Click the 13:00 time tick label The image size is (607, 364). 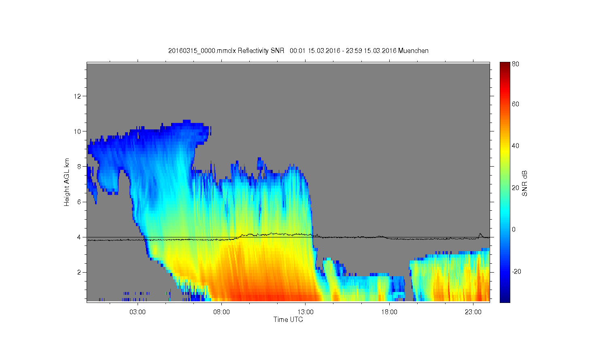tap(306, 312)
